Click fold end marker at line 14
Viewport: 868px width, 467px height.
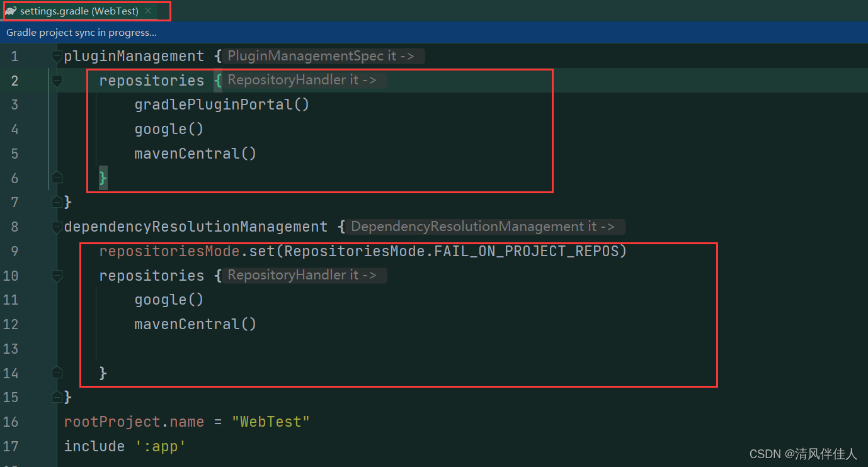point(57,373)
